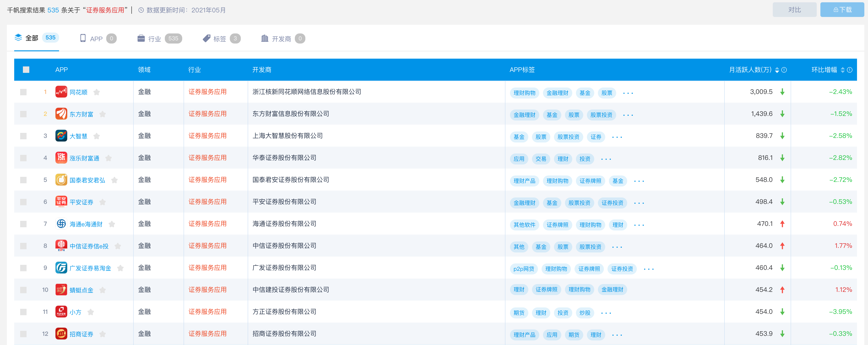This screenshot has height=345, width=868.
Task: Check the box for 东方财富 row
Action: pos(23,114)
